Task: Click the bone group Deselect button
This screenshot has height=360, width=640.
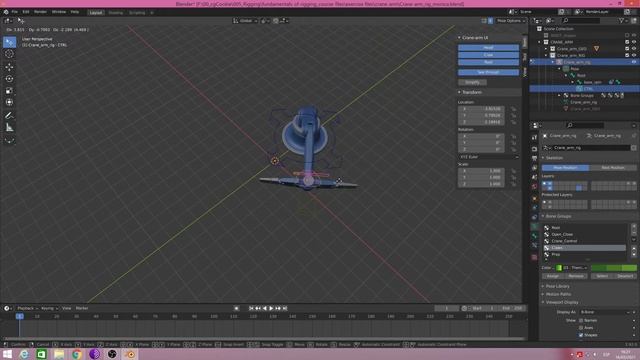Action: click(625, 276)
